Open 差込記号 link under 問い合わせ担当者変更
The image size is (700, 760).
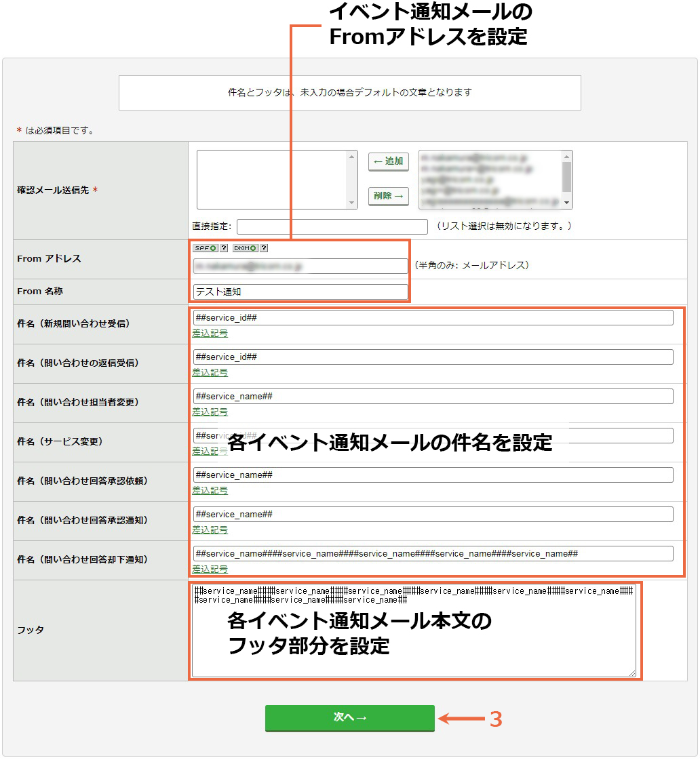tap(210, 412)
